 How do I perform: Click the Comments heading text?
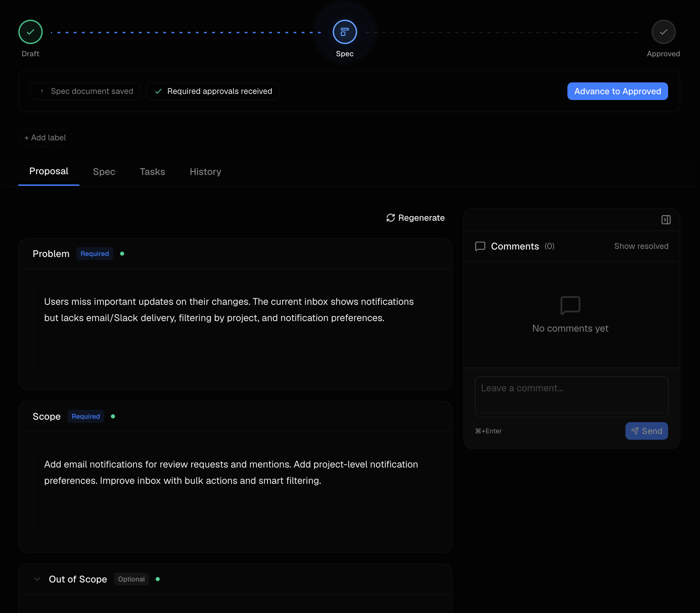click(x=514, y=246)
